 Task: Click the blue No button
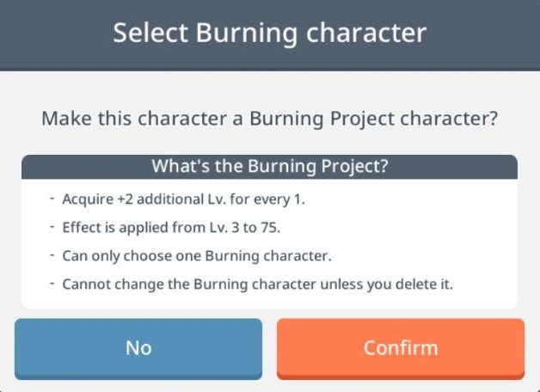138,347
